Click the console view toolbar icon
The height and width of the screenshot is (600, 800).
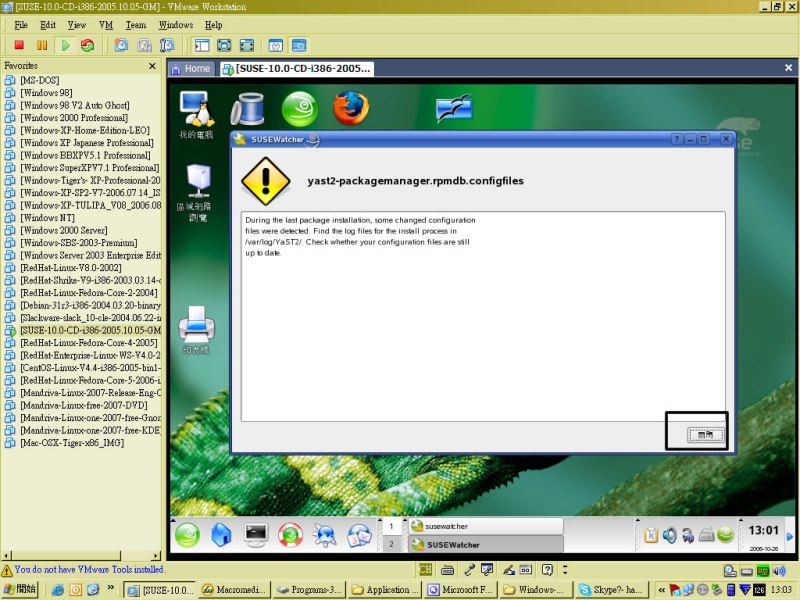coord(299,45)
